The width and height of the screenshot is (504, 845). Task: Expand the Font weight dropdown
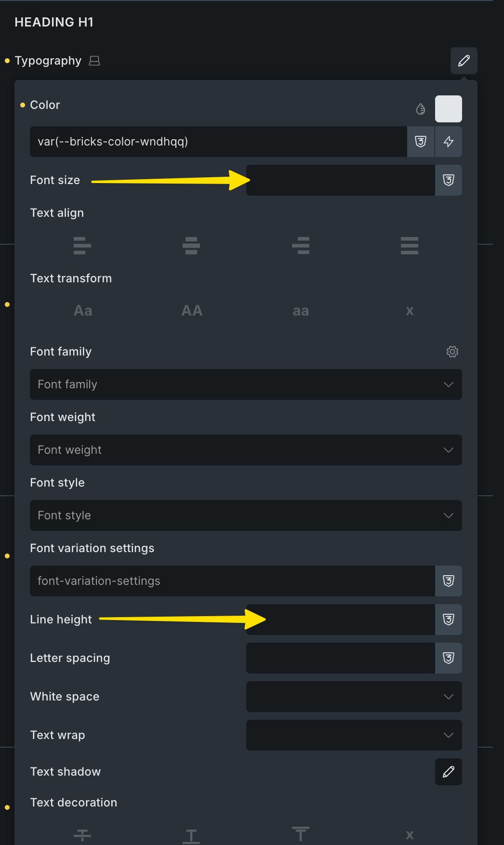pyautogui.click(x=246, y=450)
